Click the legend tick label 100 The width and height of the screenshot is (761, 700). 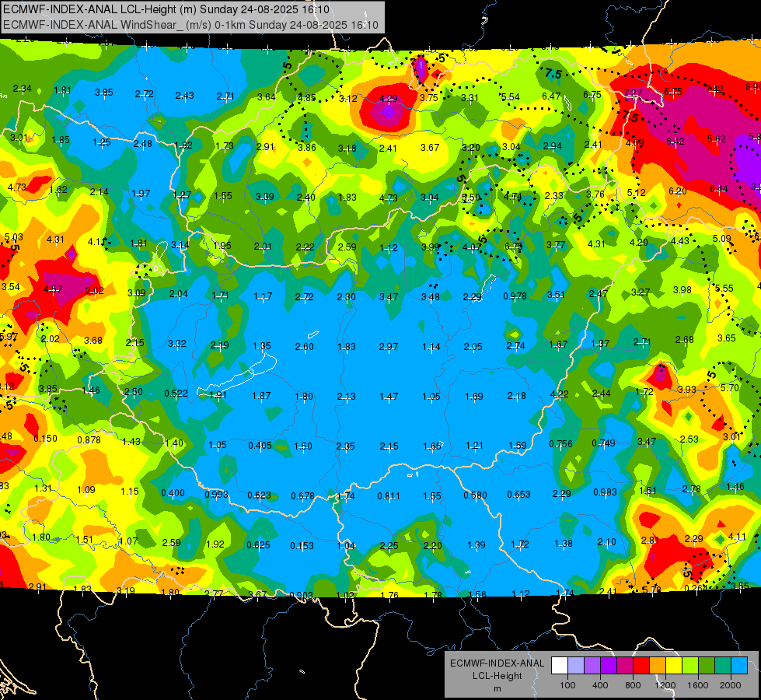click(567, 685)
